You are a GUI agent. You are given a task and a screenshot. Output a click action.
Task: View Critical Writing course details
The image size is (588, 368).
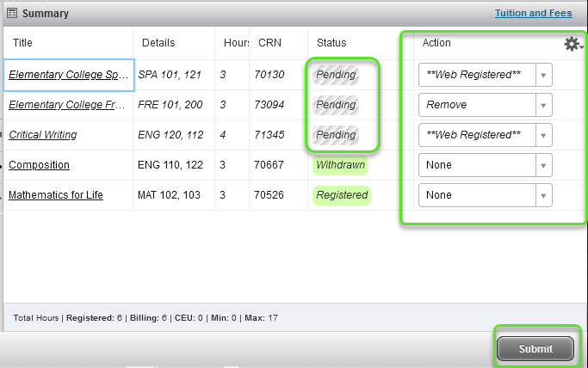43,134
